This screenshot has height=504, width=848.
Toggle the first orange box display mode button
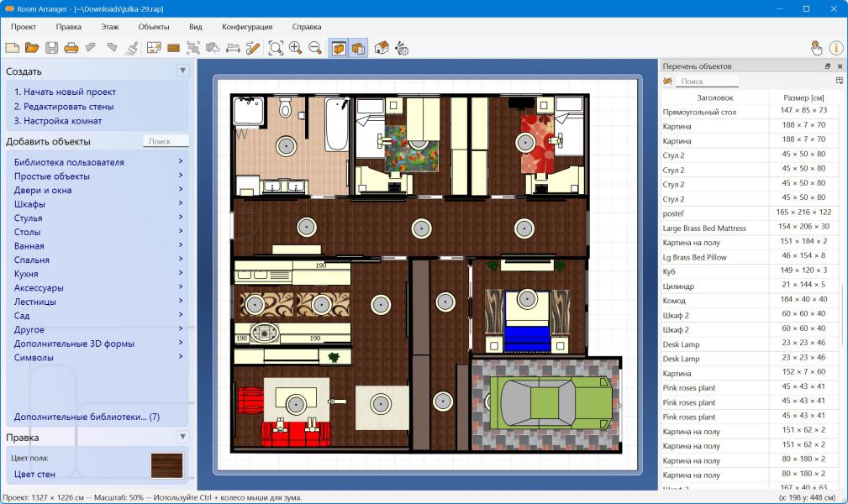(339, 48)
